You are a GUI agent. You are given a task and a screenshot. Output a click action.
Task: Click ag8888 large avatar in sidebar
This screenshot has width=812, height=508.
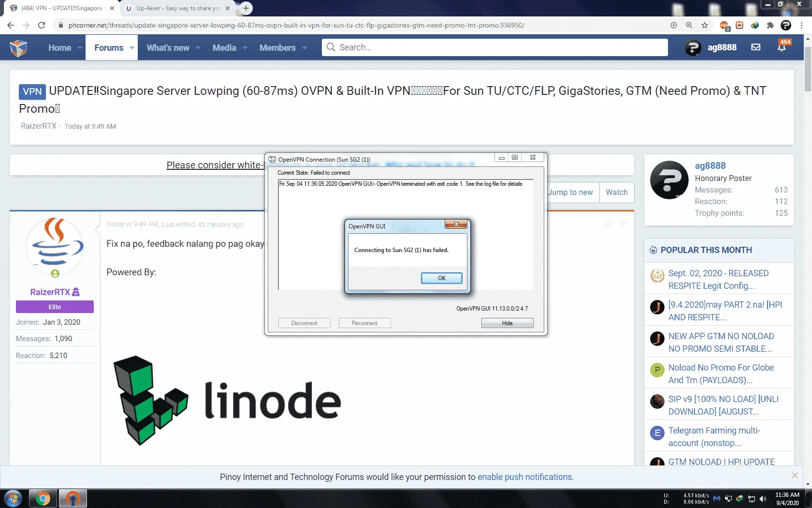(669, 180)
